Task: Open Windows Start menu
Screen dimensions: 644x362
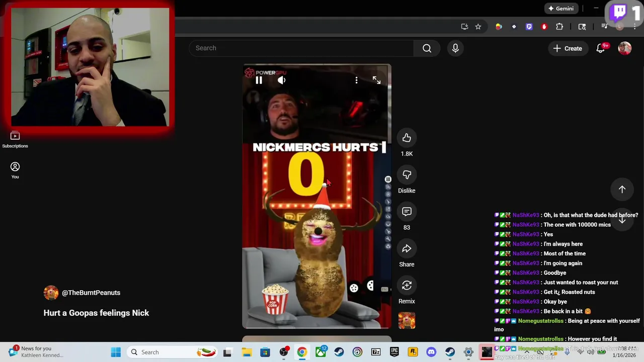Action: (116, 352)
